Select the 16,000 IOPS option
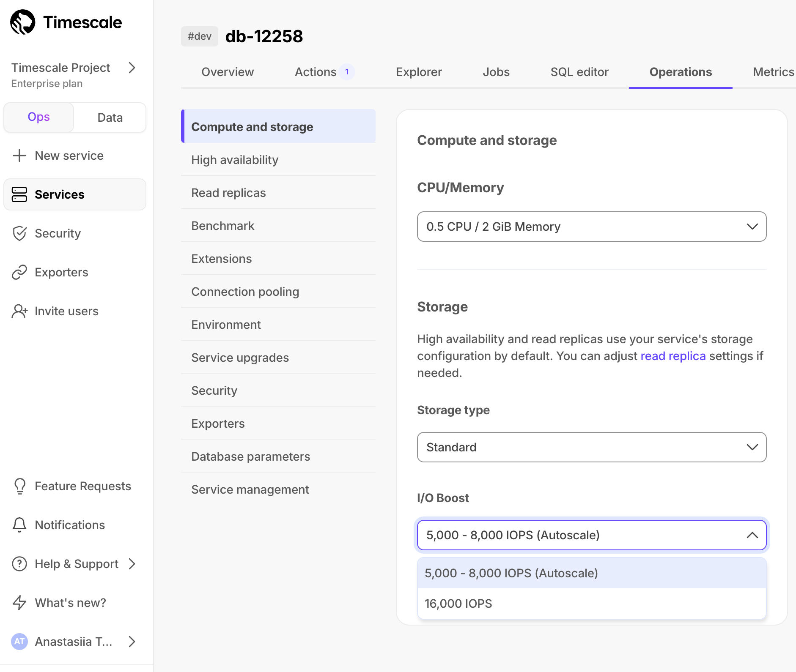 tap(592, 604)
